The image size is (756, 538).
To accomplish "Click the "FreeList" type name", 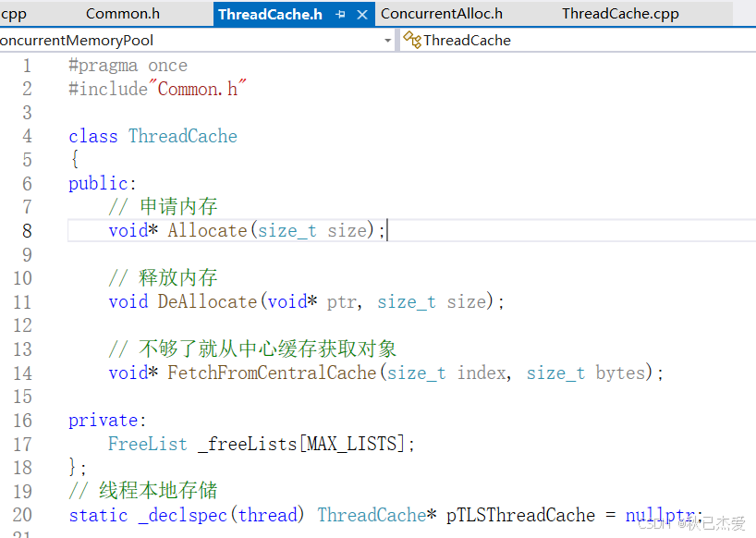I will click(x=148, y=444).
